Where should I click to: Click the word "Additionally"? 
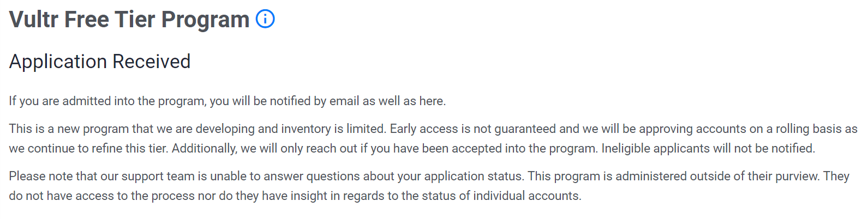tap(205, 149)
